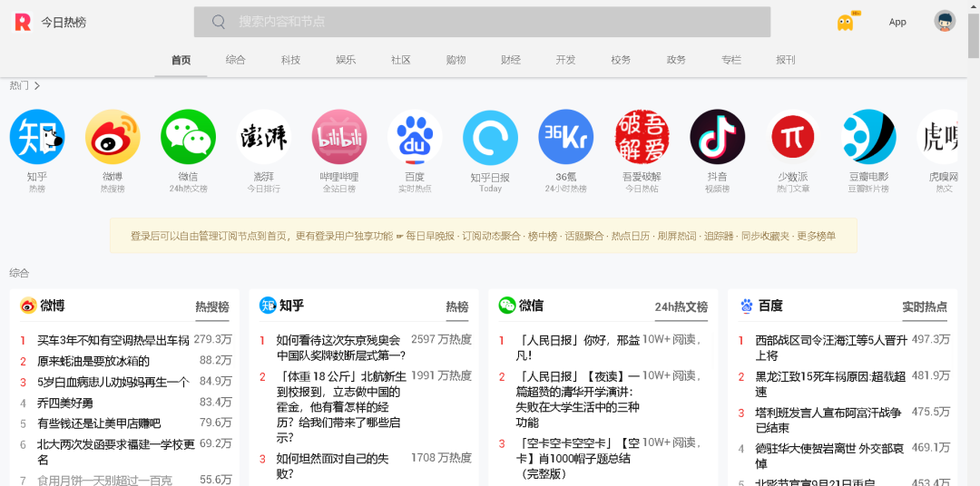Open 原来蚝油是要放冰箱的 headline
The height and width of the screenshot is (486, 980).
coord(93,361)
